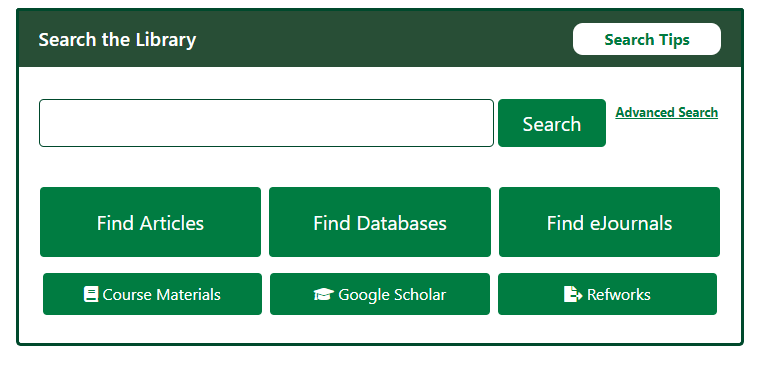Image resolution: width=763 pixels, height=370 pixels.
Task: Select the Find Articles button
Action: coord(150,222)
